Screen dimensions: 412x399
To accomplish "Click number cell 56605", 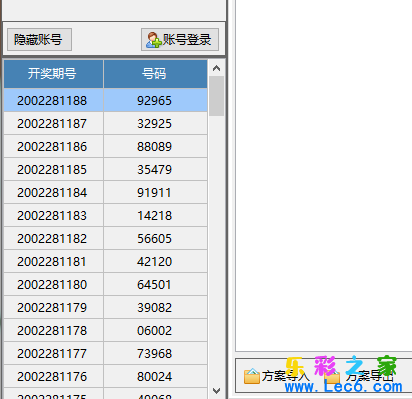I will [x=155, y=238].
